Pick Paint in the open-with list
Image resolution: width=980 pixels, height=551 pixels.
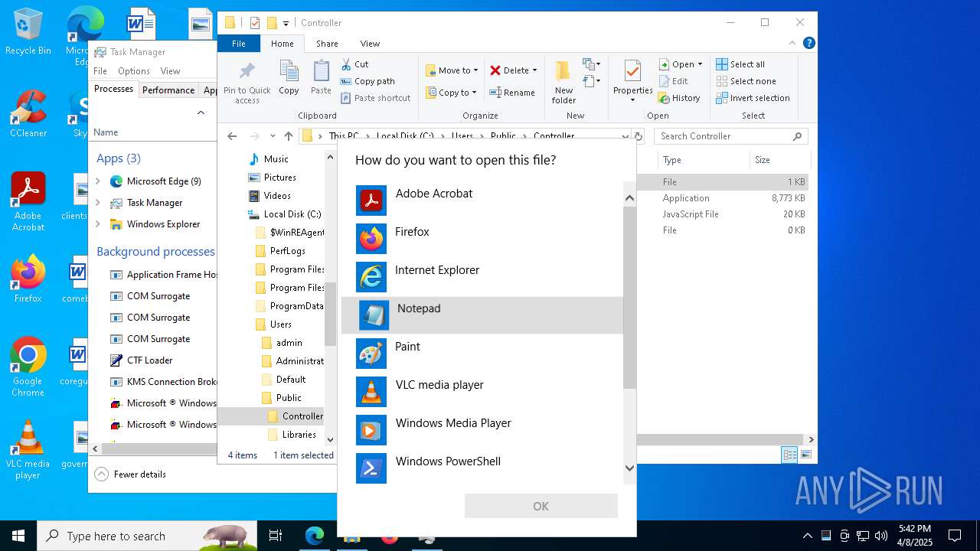pyautogui.click(x=482, y=354)
